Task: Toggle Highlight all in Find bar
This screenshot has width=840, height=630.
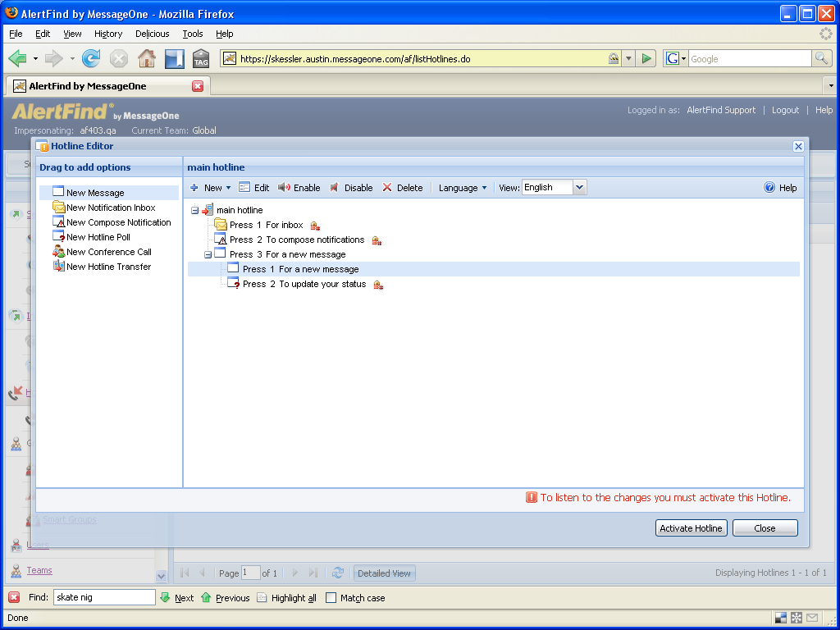Action: tap(286, 597)
